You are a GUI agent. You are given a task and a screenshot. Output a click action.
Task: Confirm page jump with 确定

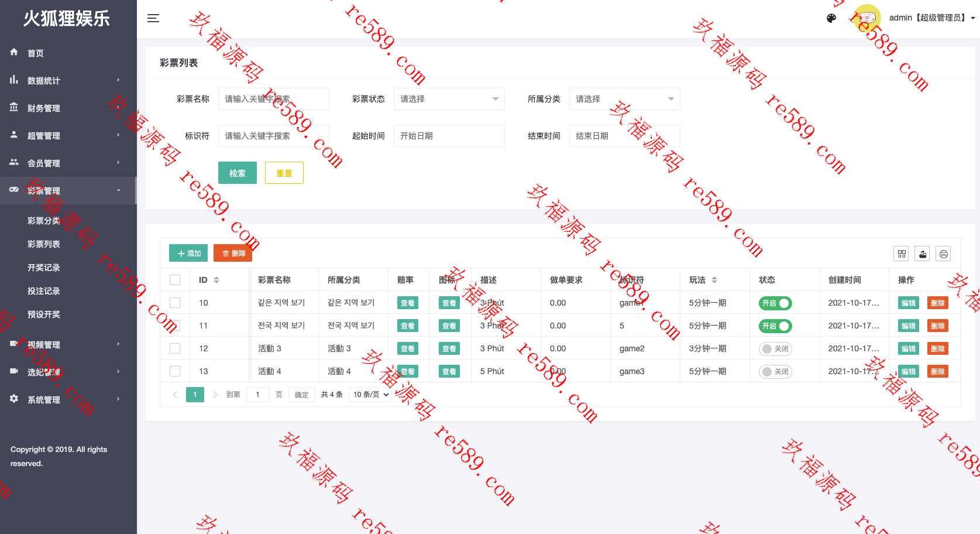point(302,395)
